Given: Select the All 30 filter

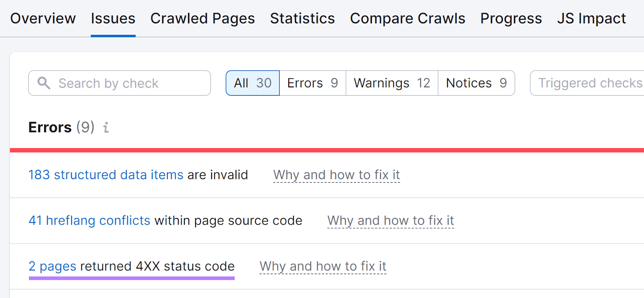Looking at the screenshot, I should 253,83.
